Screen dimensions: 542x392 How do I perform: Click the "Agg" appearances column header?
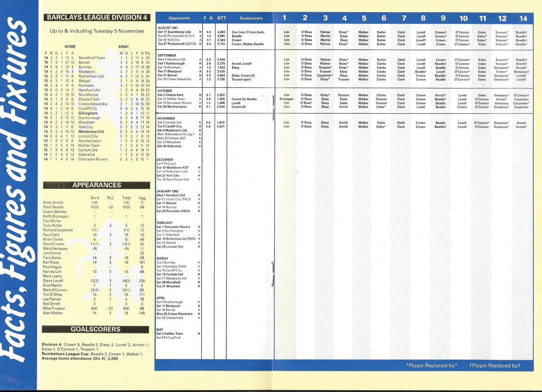(x=142, y=198)
